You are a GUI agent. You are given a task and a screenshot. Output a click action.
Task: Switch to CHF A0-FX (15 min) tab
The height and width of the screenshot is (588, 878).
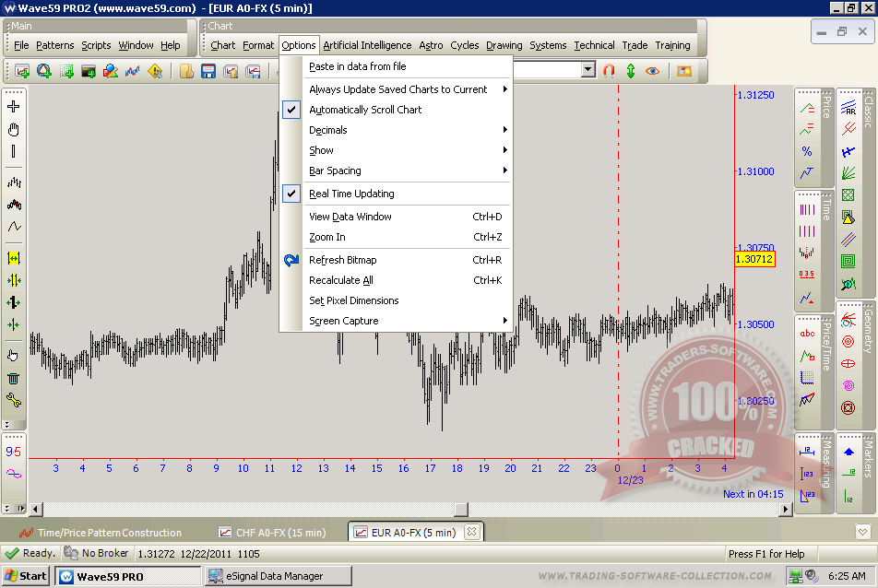[x=273, y=533]
